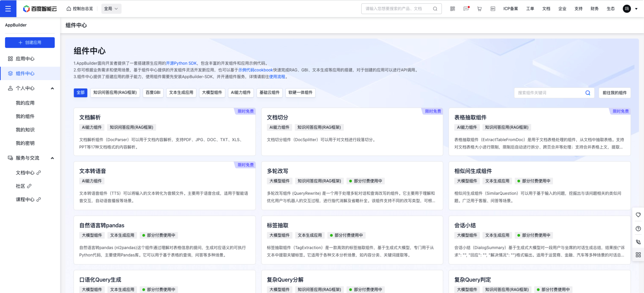Open the user avatar menu
The height and width of the screenshot is (293, 644).
(x=627, y=9)
